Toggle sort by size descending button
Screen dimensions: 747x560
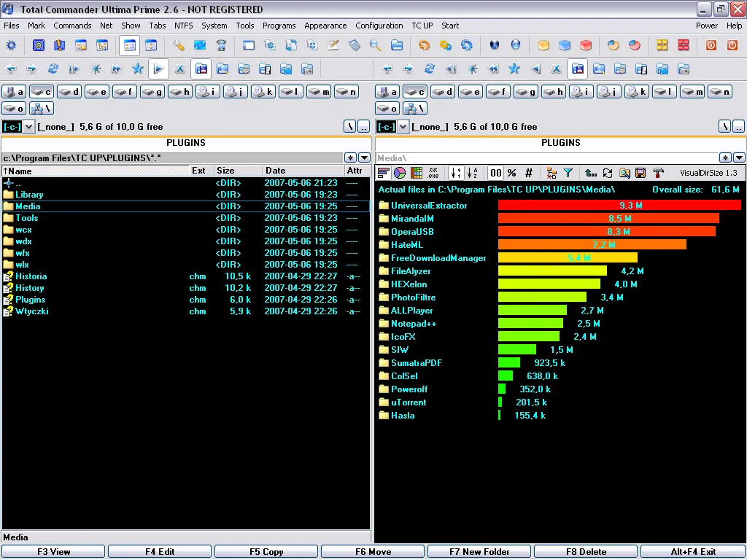[x=456, y=173]
